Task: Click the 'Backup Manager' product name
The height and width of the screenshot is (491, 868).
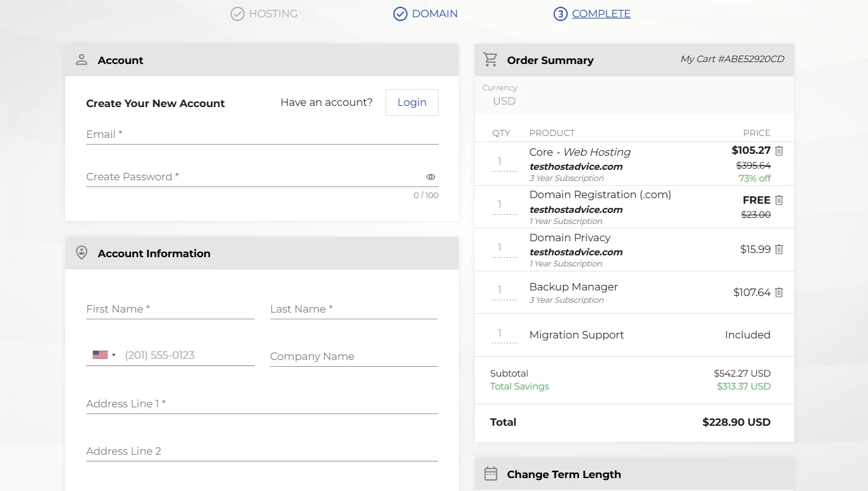Action: 573,287
